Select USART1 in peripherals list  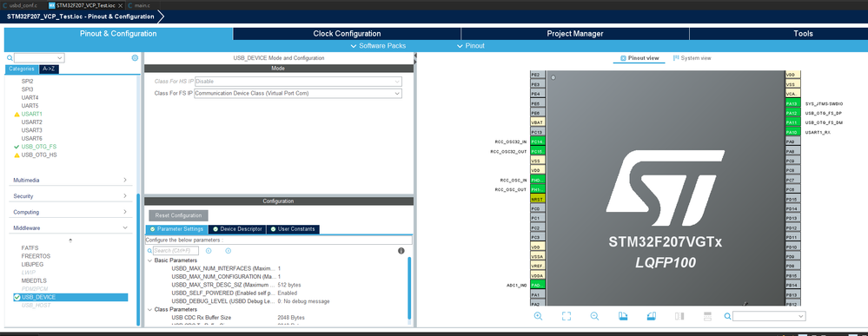click(x=31, y=114)
